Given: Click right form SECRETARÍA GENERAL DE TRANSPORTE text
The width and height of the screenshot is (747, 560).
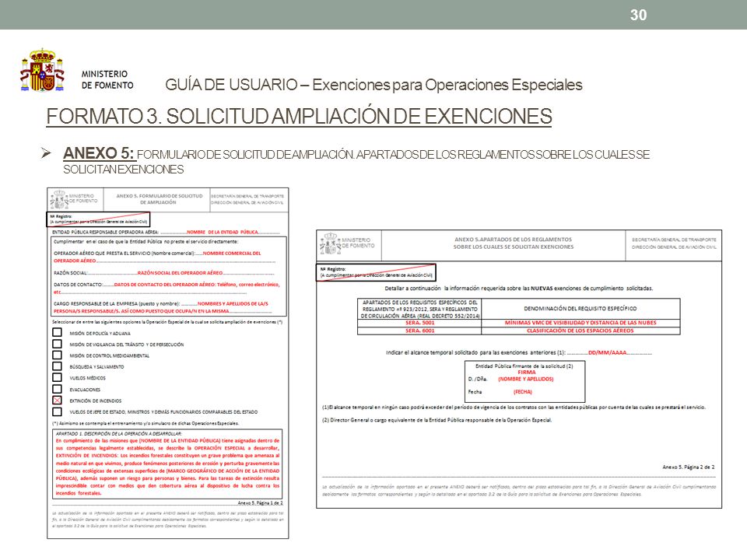Looking at the screenshot, I should pyautogui.click(x=674, y=240).
